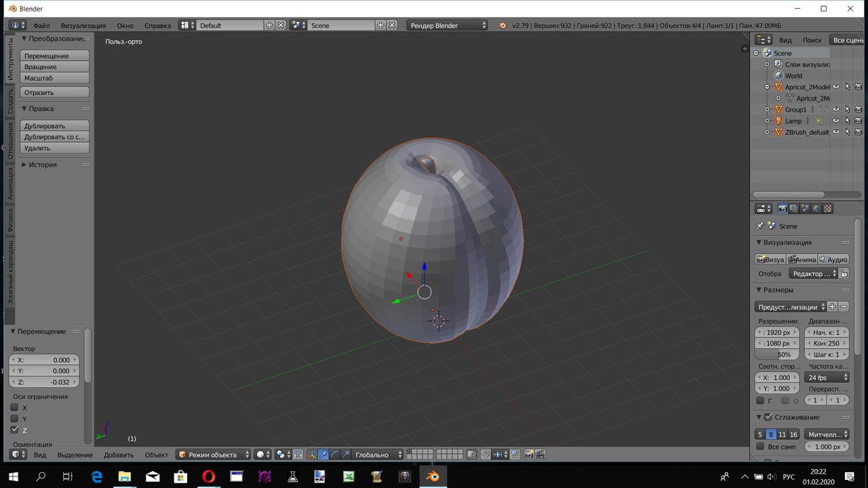Enable the X axis constraint checkbox
868x488 pixels.
tap(14, 407)
